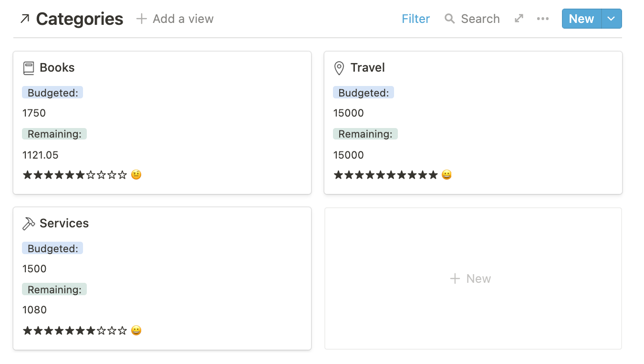Click the Remaining value 1121.05 on Books
This screenshot has width=644, height=364.
tap(41, 155)
